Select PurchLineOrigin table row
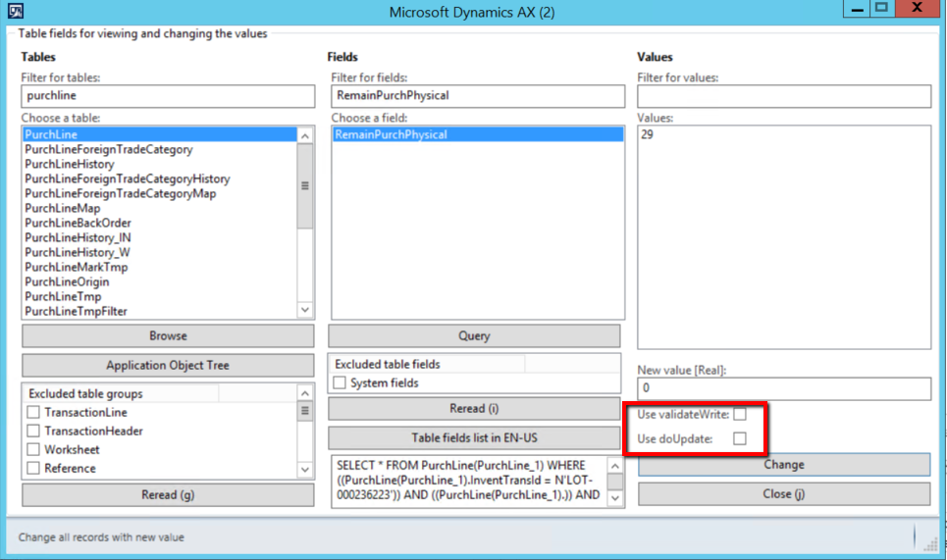 click(160, 281)
